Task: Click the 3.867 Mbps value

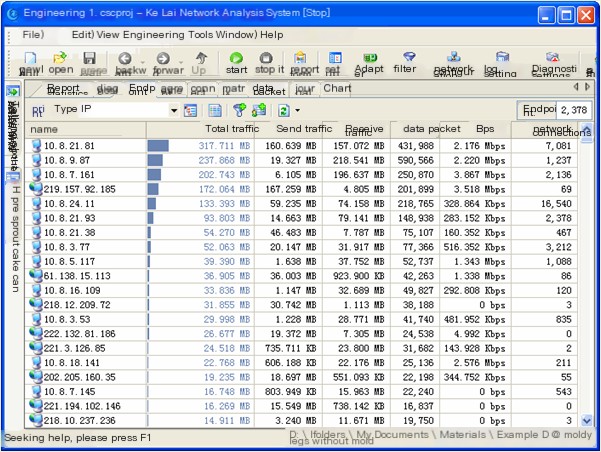Action: pos(479,175)
